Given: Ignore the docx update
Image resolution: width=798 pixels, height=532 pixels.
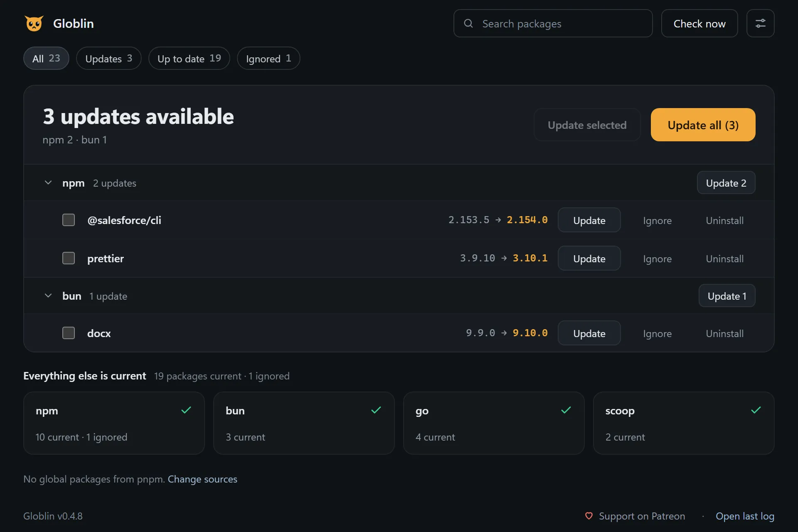Looking at the screenshot, I should (657, 333).
